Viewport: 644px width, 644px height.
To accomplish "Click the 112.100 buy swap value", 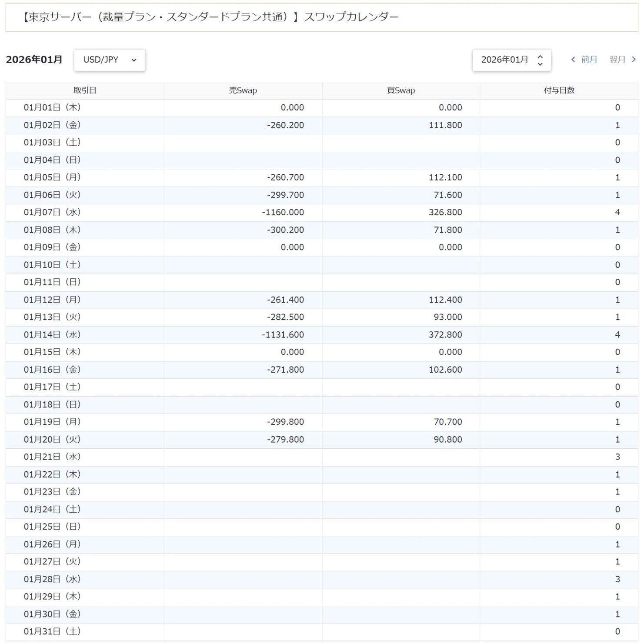I will (x=445, y=177).
